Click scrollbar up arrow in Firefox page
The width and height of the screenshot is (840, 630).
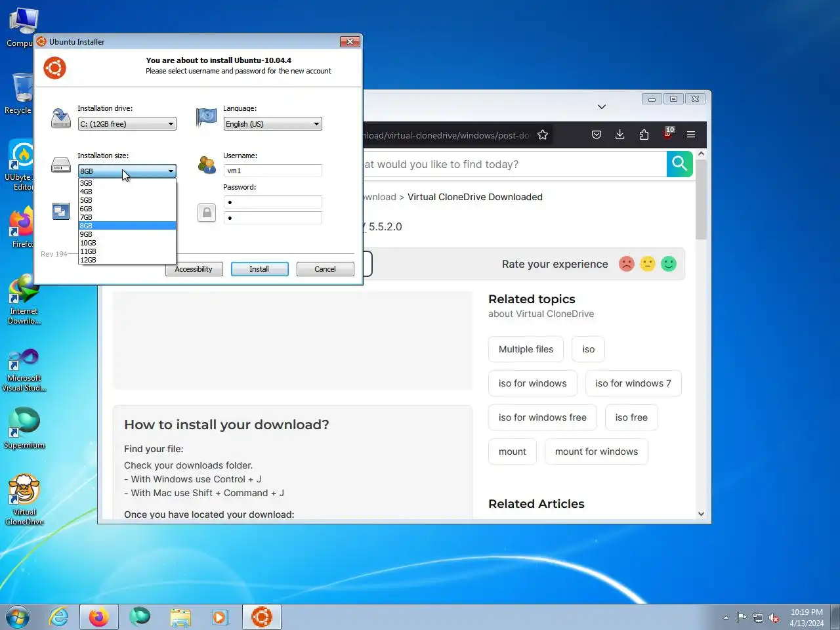701,154
